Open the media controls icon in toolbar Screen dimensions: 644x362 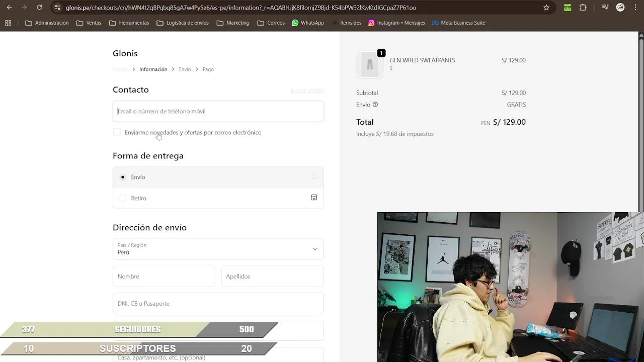[605, 8]
